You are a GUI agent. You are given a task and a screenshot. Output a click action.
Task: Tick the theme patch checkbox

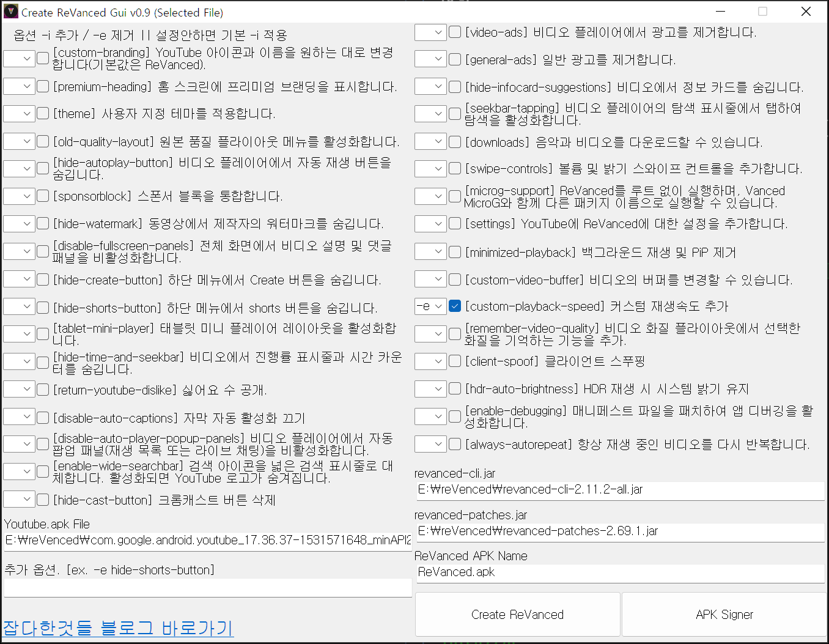click(43, 113)
